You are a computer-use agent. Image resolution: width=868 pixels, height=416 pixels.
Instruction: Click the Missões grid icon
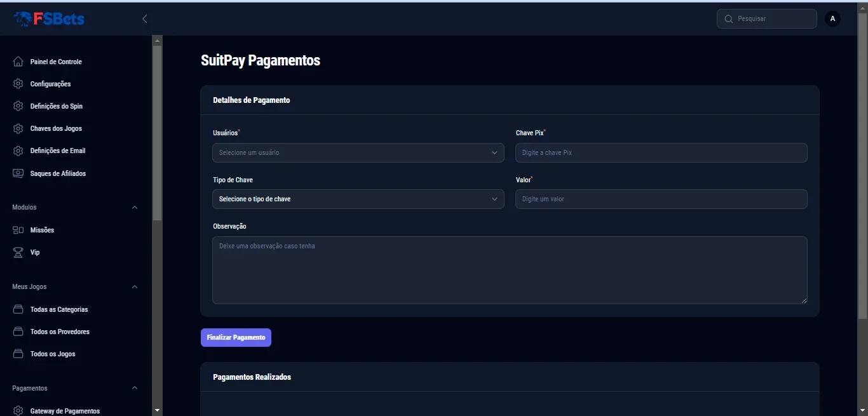coord(18,230)
